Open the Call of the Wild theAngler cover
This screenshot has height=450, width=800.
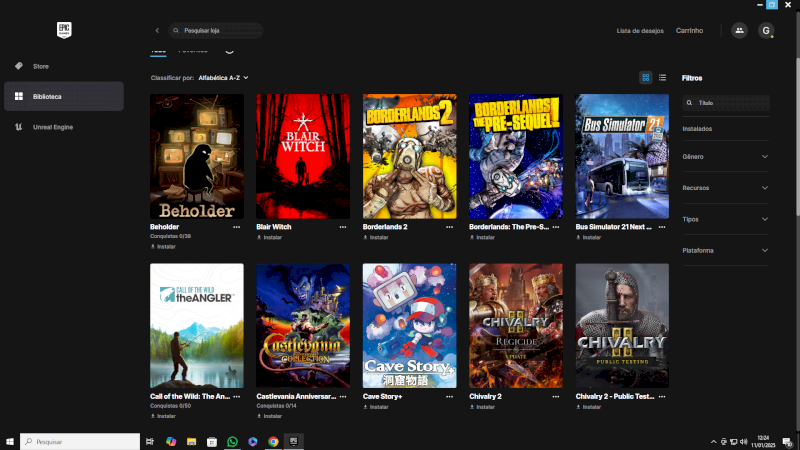197,326
